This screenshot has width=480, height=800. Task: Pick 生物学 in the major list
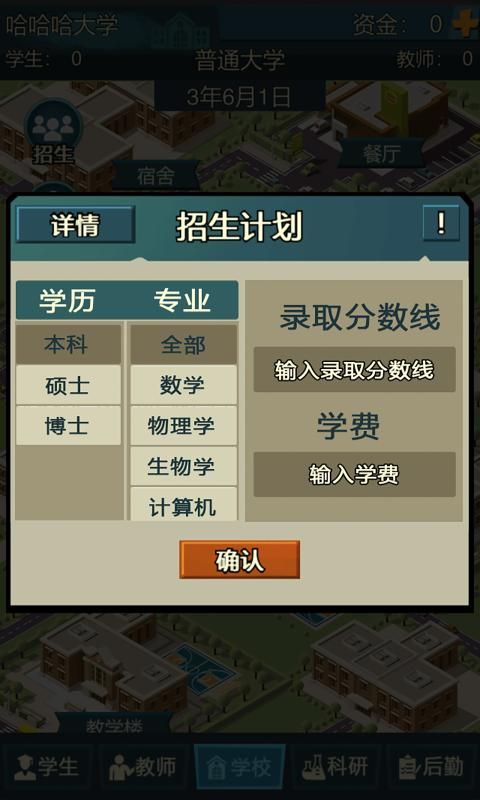pyautogui.click(x=184, y=466)
